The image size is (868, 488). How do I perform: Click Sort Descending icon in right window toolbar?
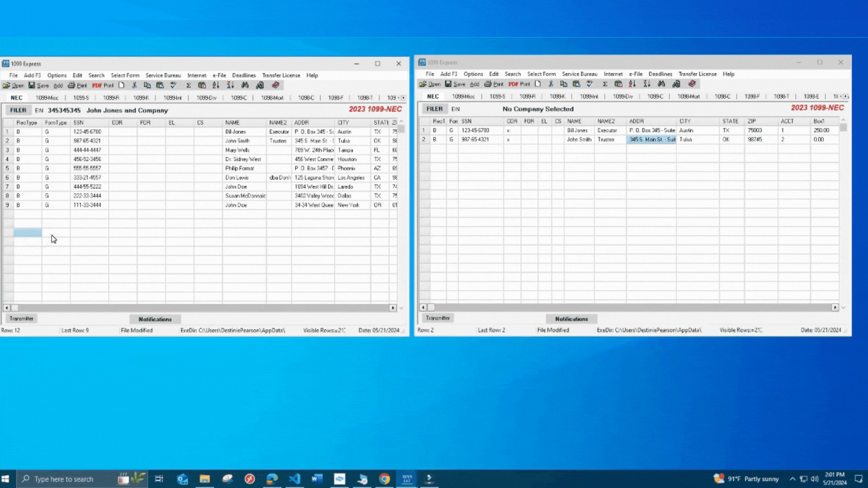[x=646, y=84]
